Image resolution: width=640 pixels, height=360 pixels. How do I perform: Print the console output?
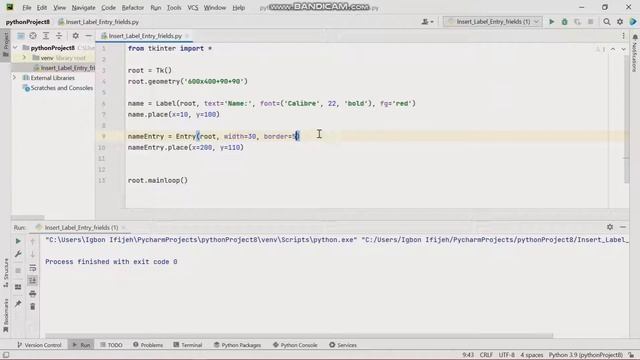[x=33, y=293]
